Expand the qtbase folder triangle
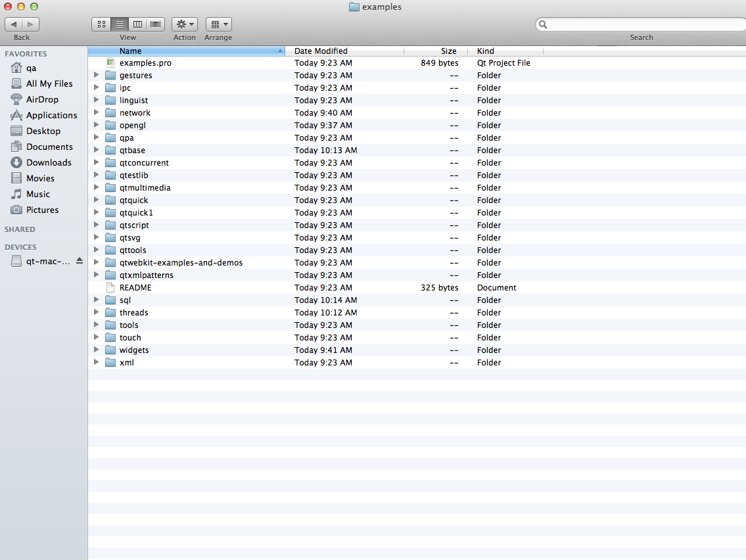746x560 pixels. coord(96,150)
